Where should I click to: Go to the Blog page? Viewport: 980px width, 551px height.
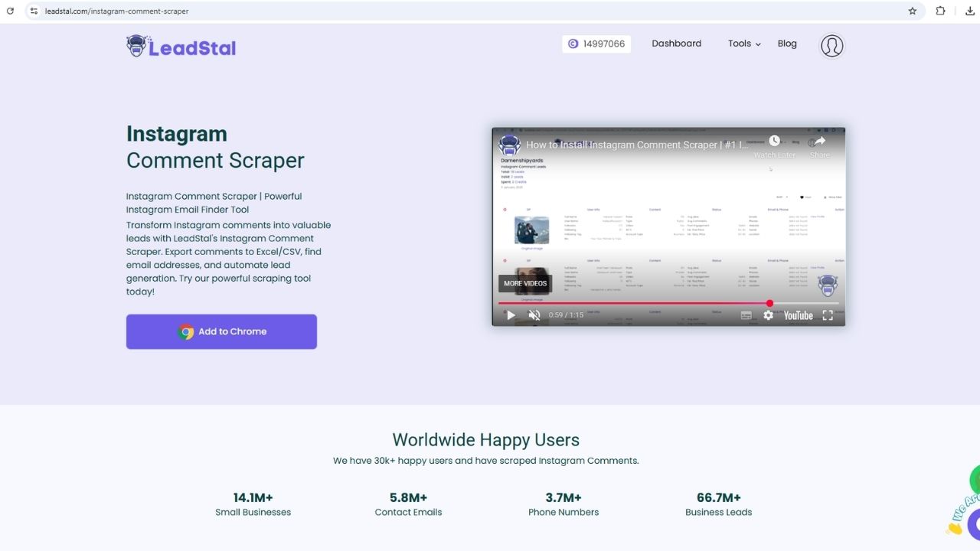click(x=787, y=44)
